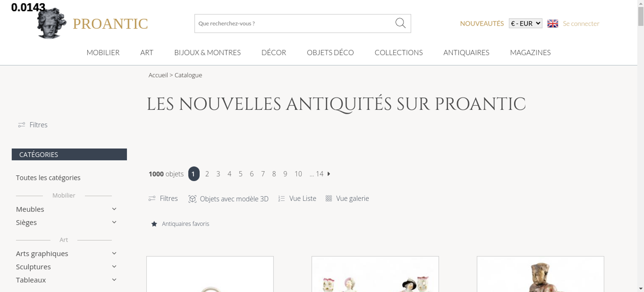Click the Antiquaires favoris star

pyautogui.click(x=154, y=224)
